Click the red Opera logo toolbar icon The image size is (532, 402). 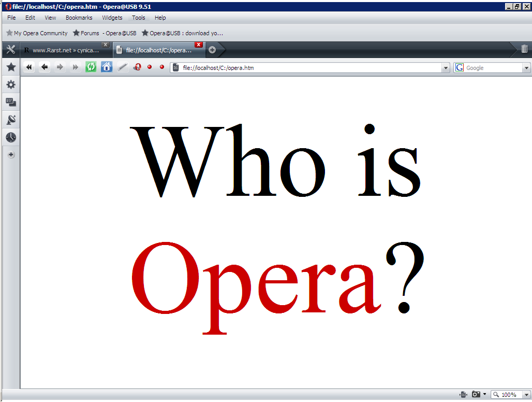(137, 67)
